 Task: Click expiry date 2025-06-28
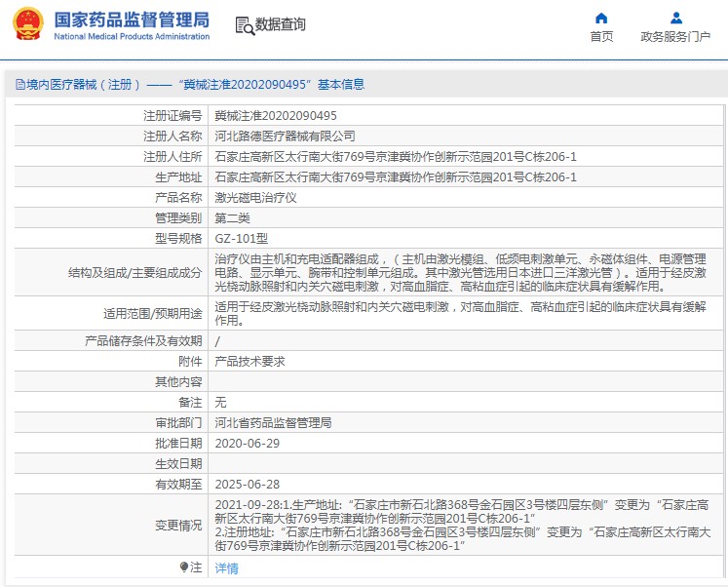(x=247, y=485)
